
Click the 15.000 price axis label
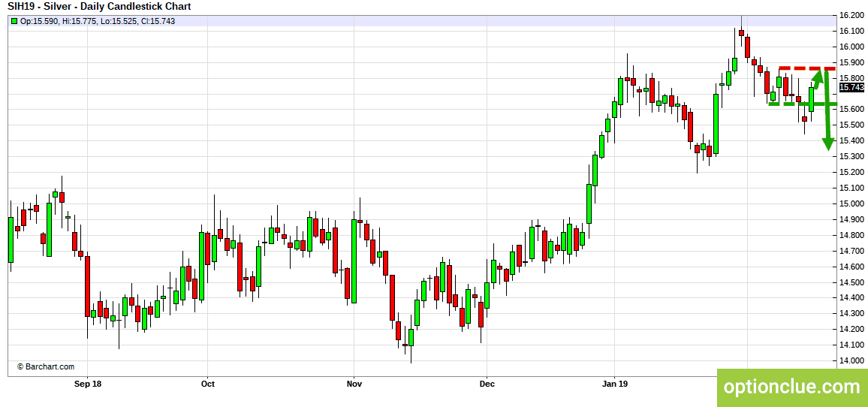coord(852,203)
